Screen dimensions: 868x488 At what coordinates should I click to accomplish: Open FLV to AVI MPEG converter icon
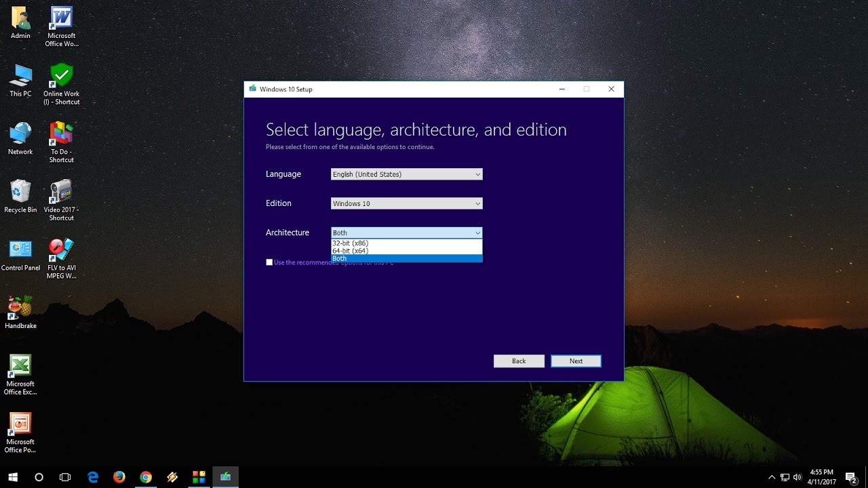tap(61, 259)
